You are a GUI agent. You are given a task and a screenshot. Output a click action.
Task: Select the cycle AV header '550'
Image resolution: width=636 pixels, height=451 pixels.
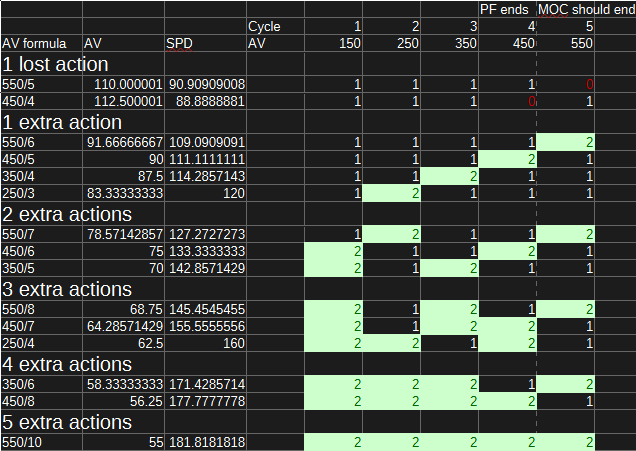565,43
